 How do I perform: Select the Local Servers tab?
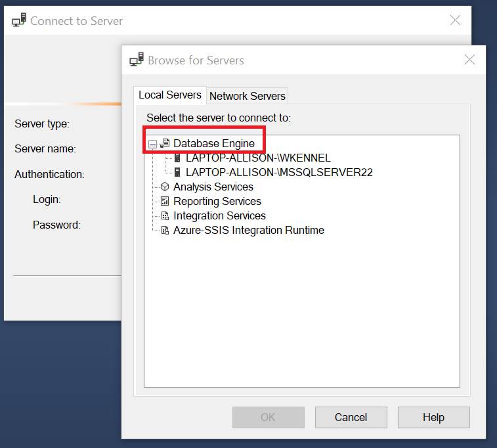click(x=169, y=95)
